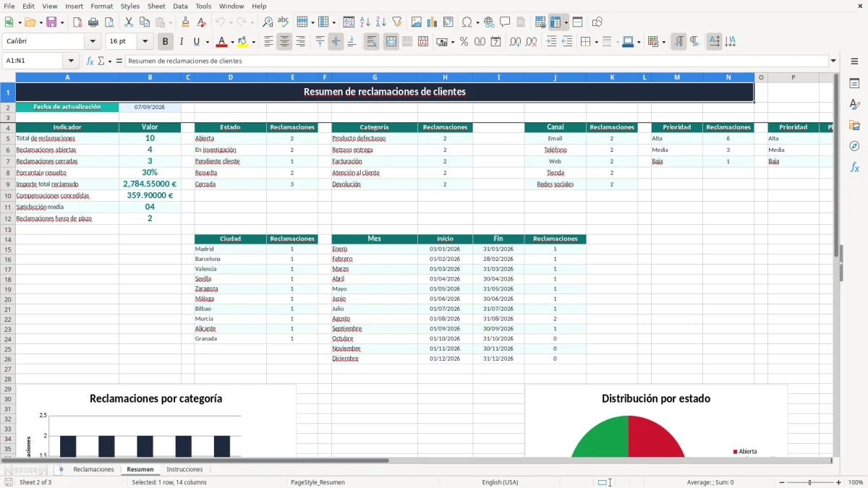Insert an image into the sheet
868x488 pixels.
(x=417, y=22)
